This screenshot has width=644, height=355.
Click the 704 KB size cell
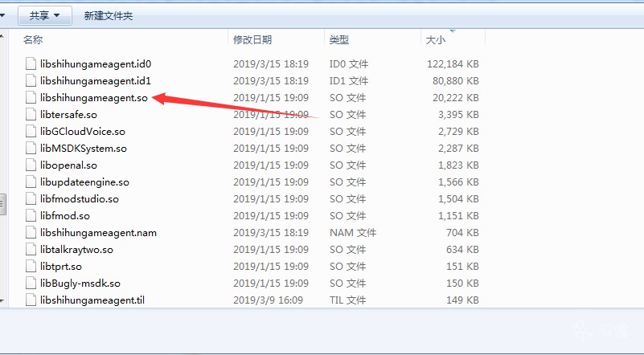462,232
